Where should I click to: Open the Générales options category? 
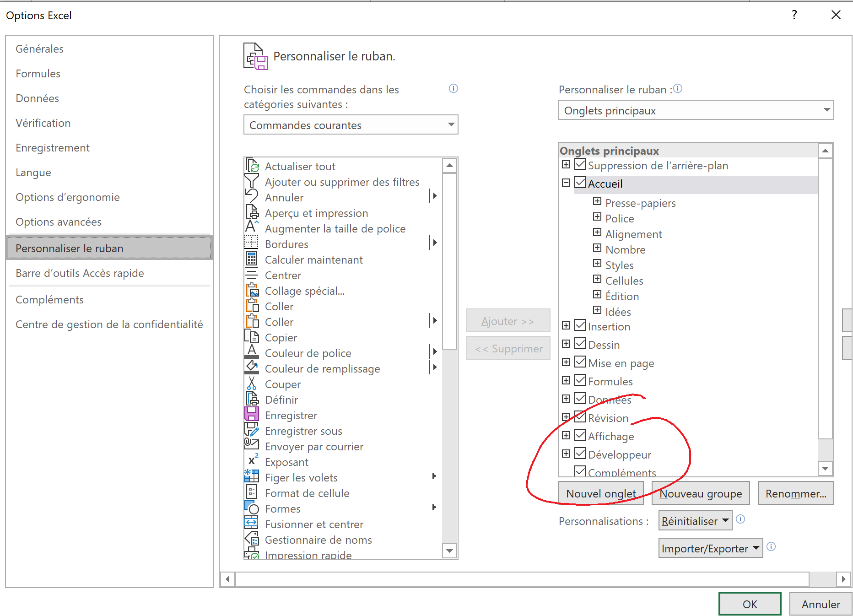coord(109,49)
